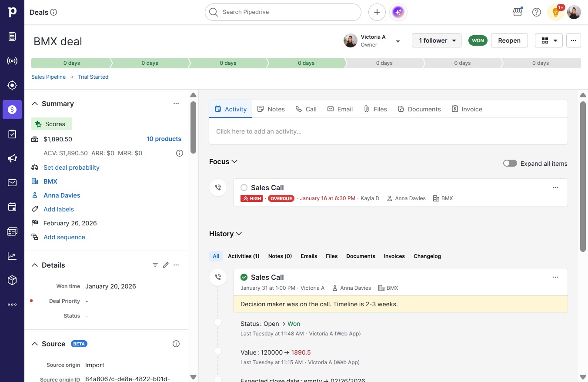Viewport: 588px width, 382px height.
Task: Filter history by Changelog
Action: tap(427, 256)
